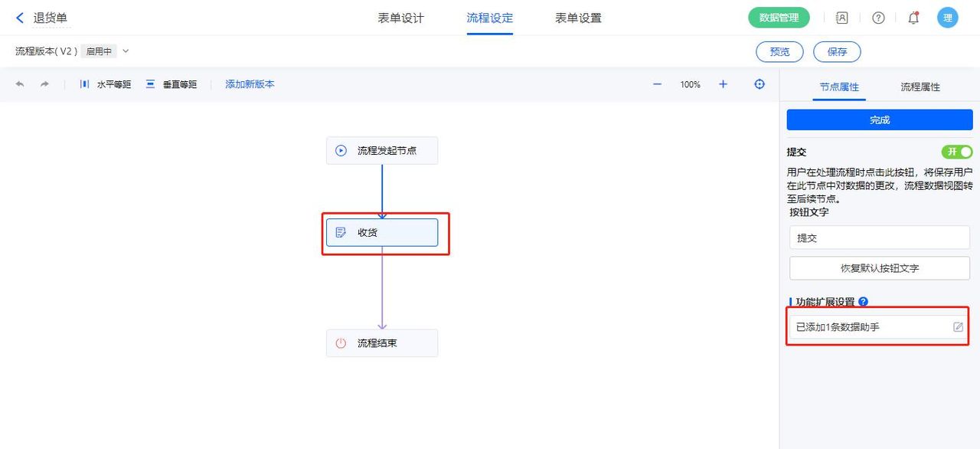Click the blue 完成 button
The image size is (980, 449).
coord(879,120)
